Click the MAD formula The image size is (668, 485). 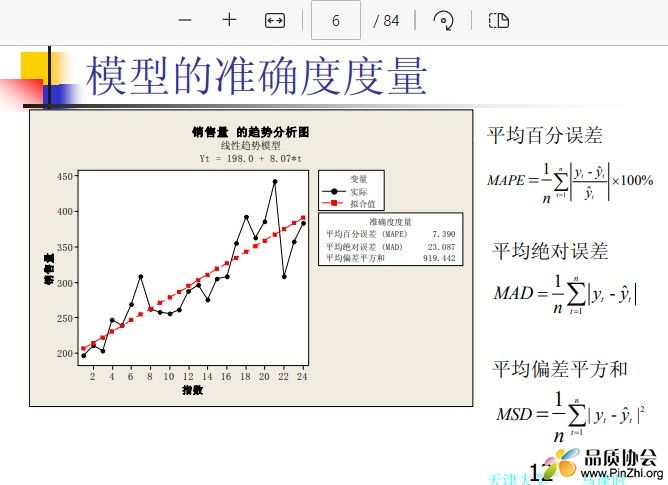565,294
